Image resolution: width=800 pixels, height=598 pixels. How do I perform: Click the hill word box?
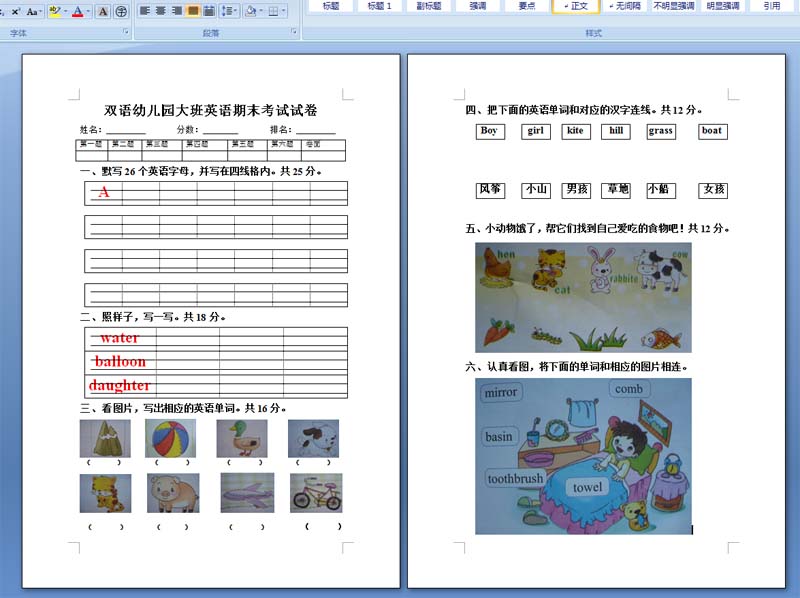pos(616,131)
